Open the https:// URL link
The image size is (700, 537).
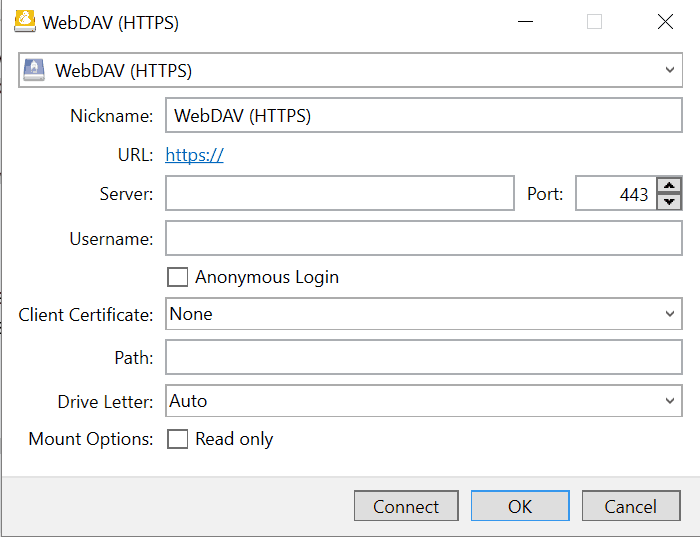pos(194,155)
